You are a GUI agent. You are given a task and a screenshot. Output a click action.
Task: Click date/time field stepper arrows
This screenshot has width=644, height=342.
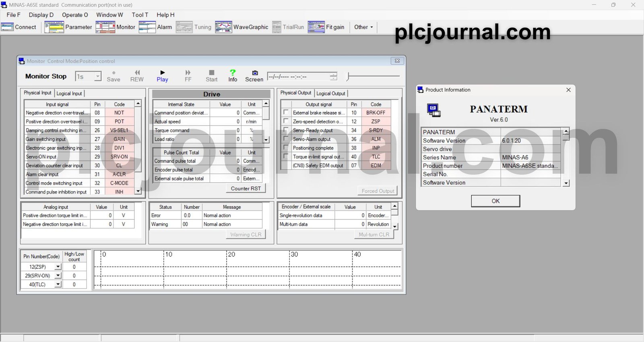(x=334, y=76)
